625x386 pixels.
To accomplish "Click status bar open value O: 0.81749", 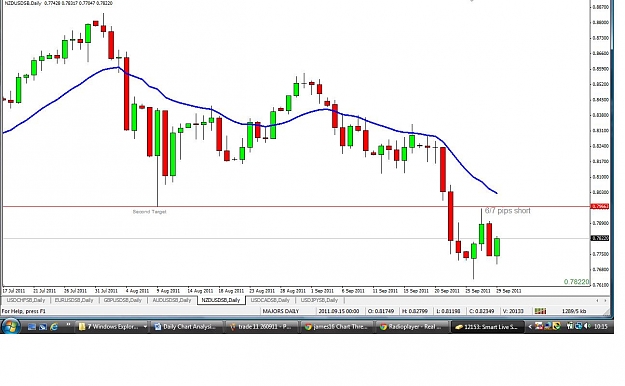I will pos(381,311).
